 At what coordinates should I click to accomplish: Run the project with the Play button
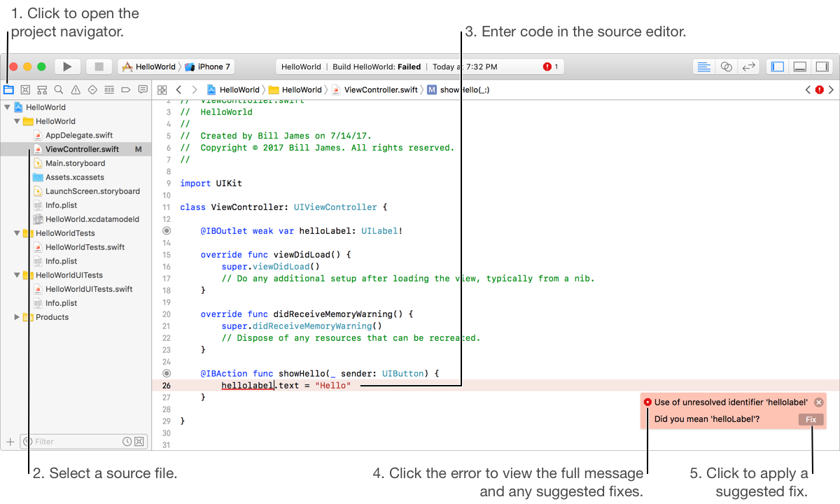coord(67,66)
